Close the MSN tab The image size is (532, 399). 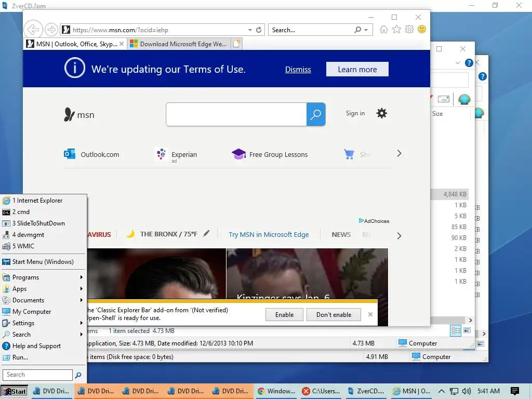[122, 44]
